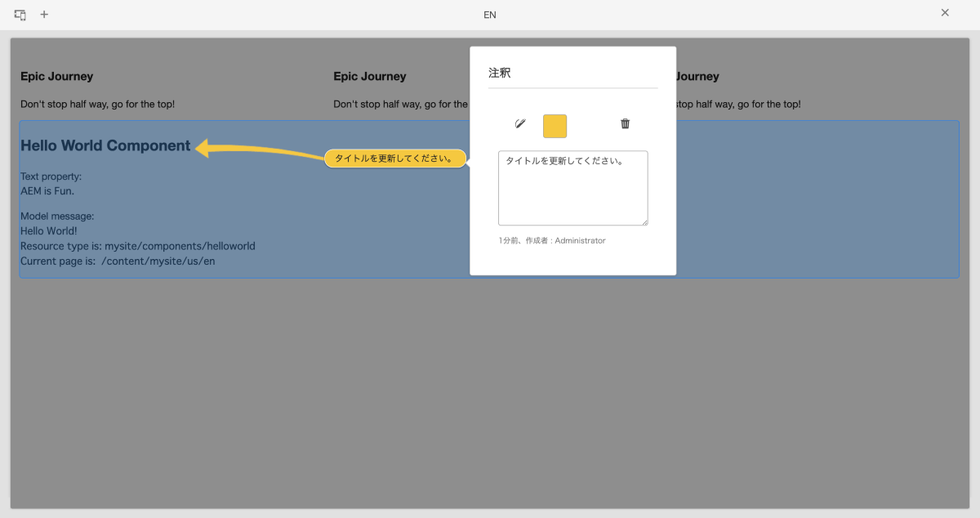Click the 'AEM is Fun.' text property
Viewport: 980px width, 518px height.
tap(47, 191)
